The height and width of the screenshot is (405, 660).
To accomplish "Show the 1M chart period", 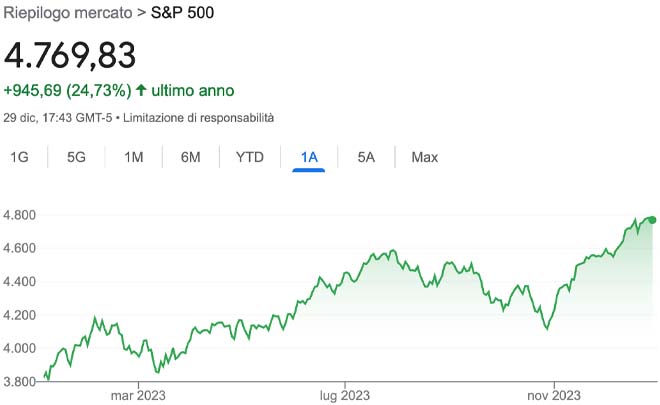I will coord(134,157).
